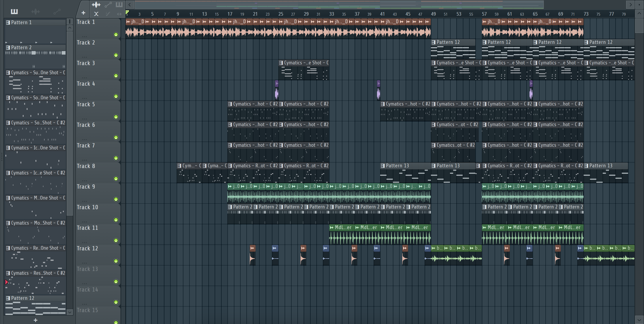This screenshot has width=644, height=324.
Task: Click bar 57 on the timeline ruler
Action: click(484, 14)
